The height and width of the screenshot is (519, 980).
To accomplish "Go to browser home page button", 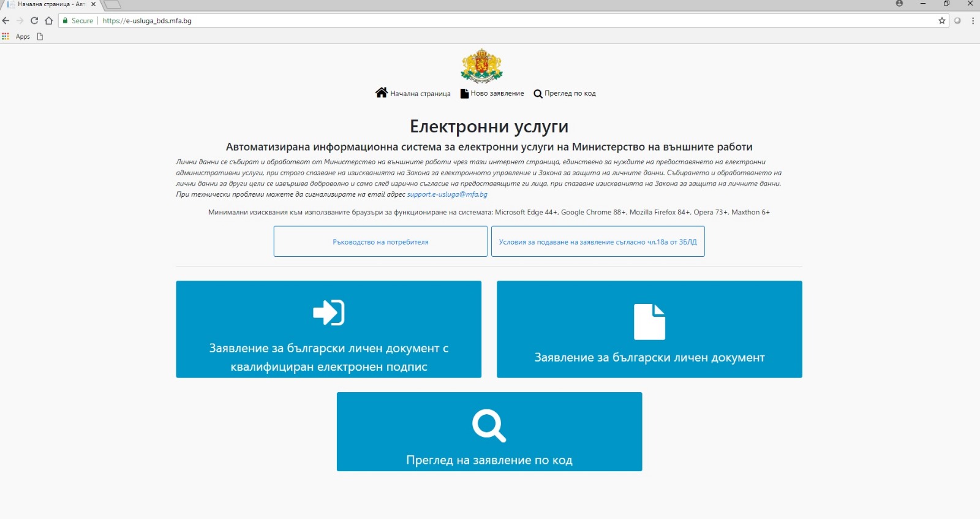I will point(49,21).
